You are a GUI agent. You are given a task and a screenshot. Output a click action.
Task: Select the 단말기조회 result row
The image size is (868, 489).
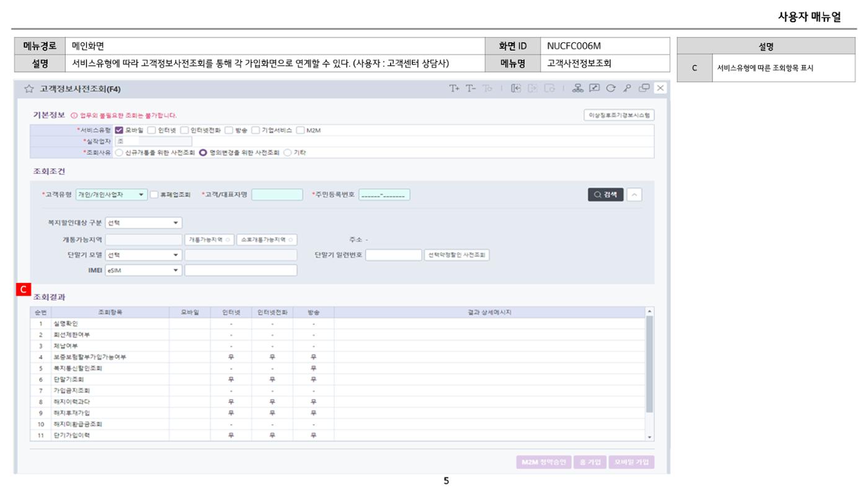[338, 379]
